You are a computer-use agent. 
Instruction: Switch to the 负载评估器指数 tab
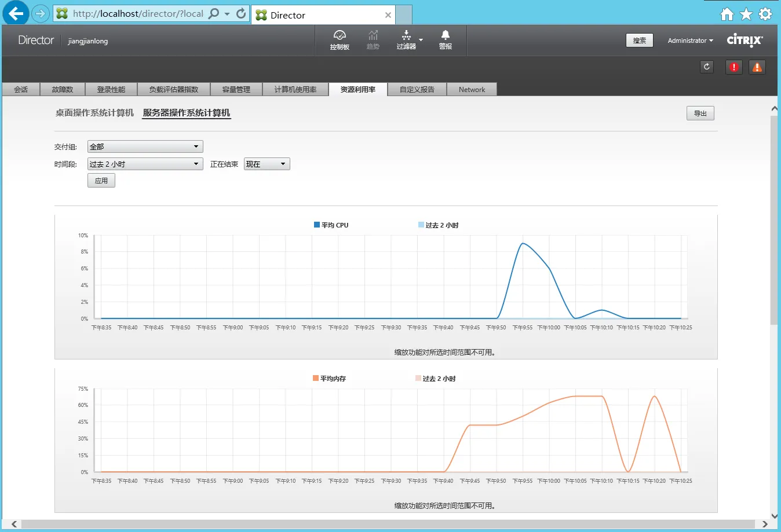(x=174, y=89)
